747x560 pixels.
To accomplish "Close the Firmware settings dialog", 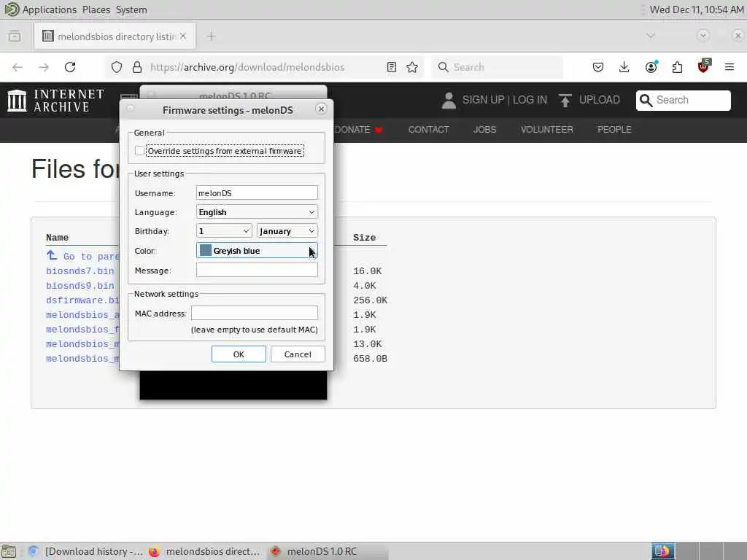I will point(321,109).
